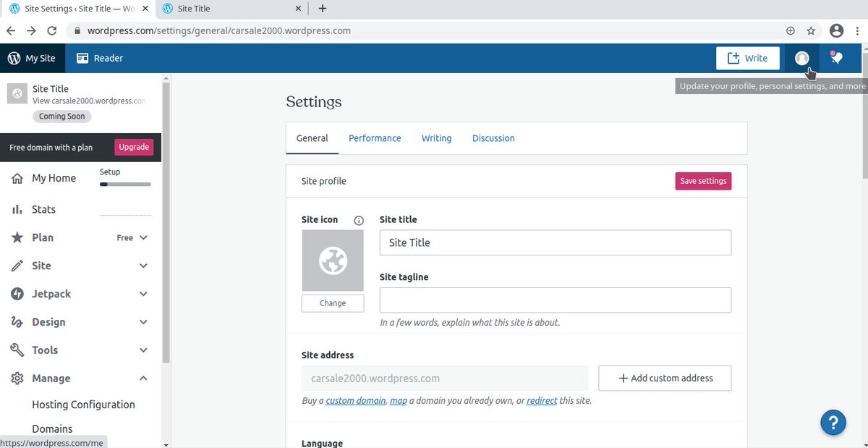Click in the Site title field
This screenshot has height=448, width=868.
pyautogui.click(x=556, y=242)
